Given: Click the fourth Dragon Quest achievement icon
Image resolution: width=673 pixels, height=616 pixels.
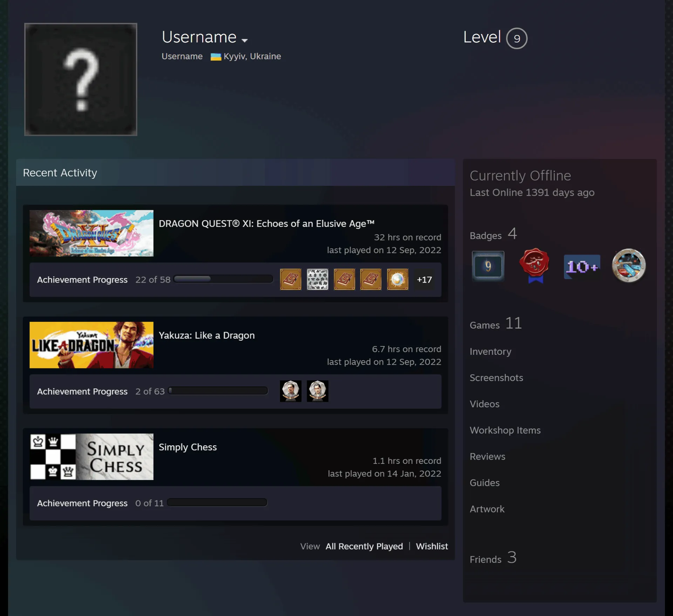Looking at the screenshot, I should click(371, 279).
